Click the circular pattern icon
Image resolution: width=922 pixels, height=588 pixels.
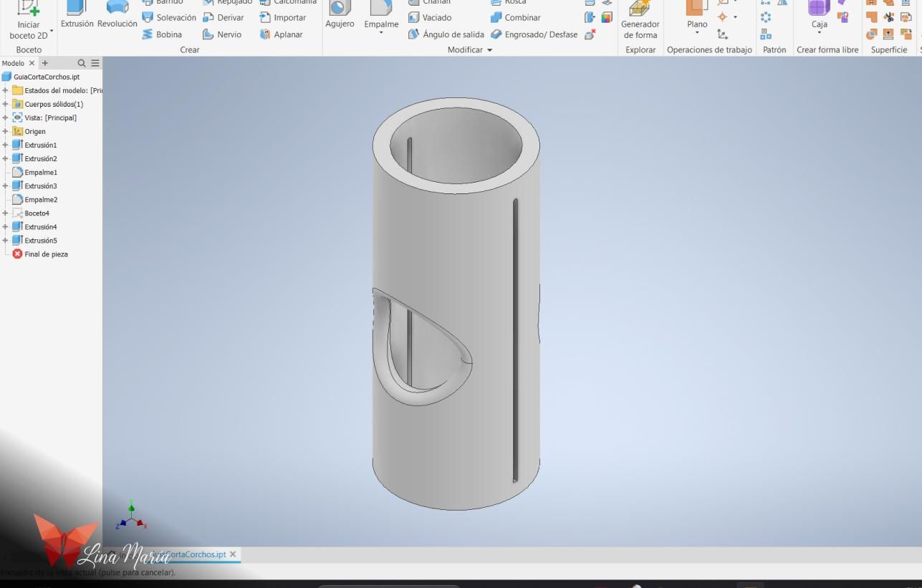[766, 17]
